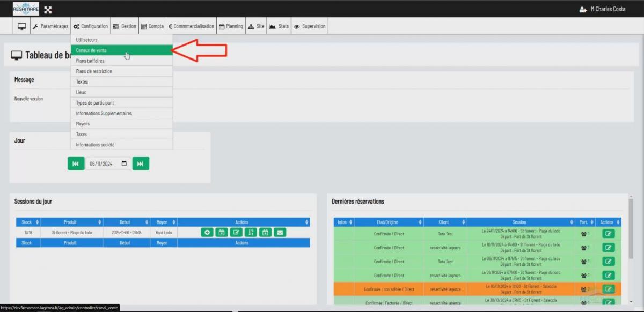Open the Stats menu

pyautogui.click(x=279, y=26)
